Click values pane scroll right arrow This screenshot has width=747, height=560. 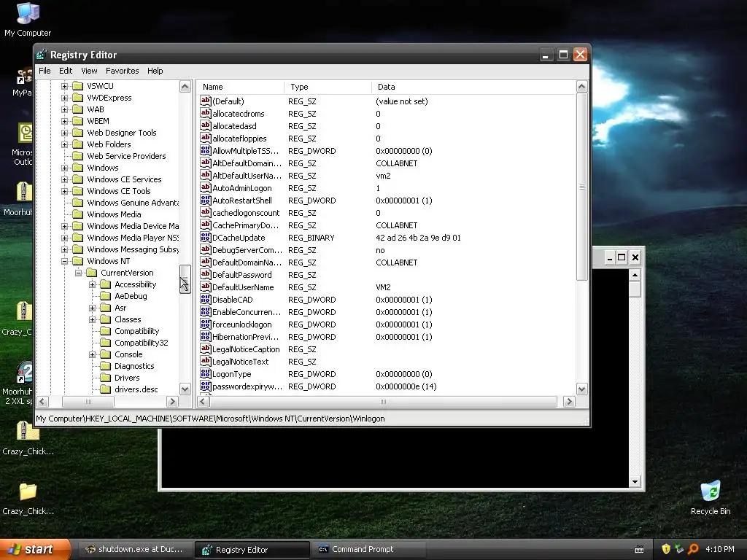point(569,402)
